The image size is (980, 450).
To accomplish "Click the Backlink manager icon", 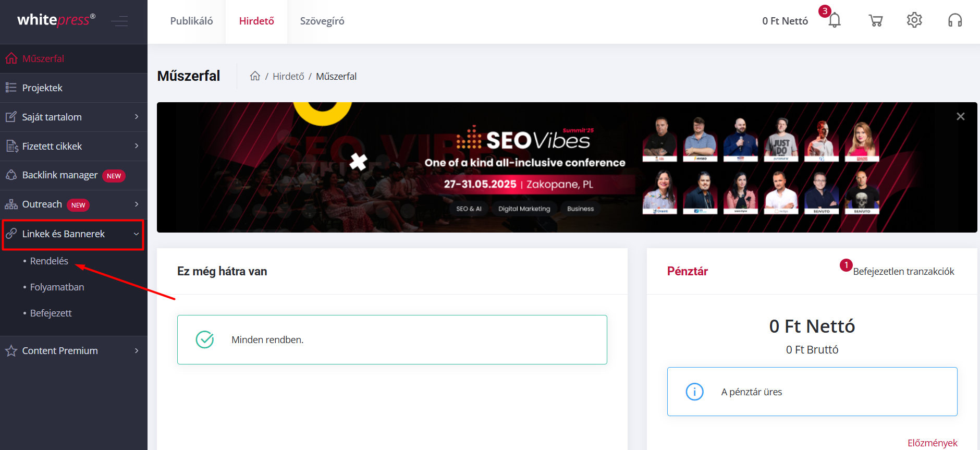I will [11, 175].
